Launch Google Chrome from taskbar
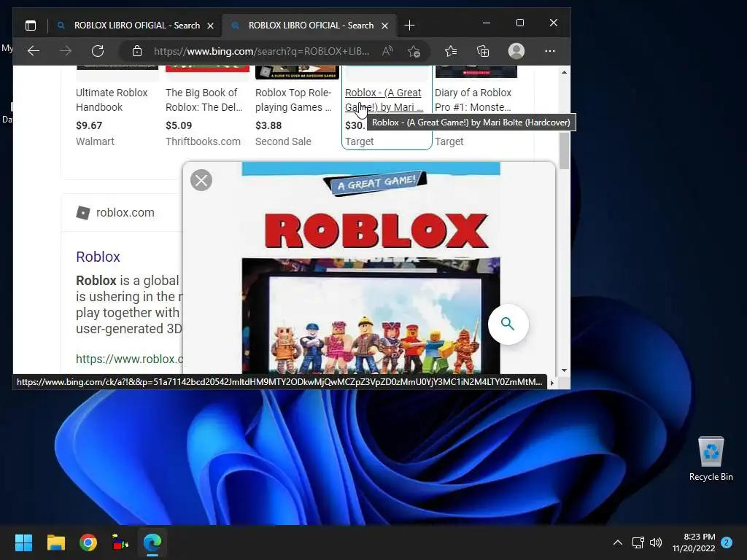This screenshot has width=747, height=560. 88,542
